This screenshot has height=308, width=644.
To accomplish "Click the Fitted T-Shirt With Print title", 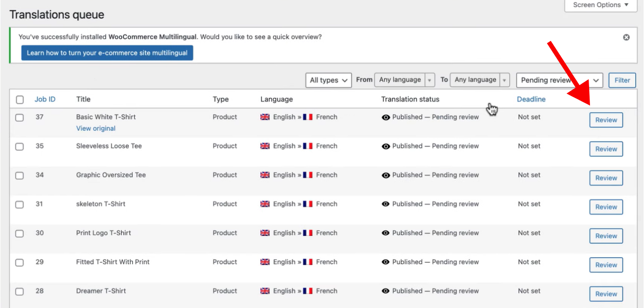I will 113,262.
